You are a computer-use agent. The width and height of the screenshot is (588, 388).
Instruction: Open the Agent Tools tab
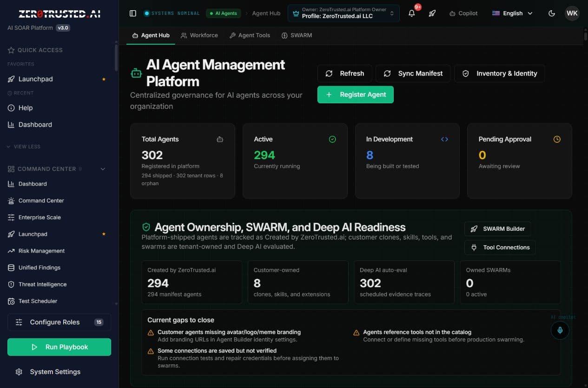pyautogui.click(x=250, y=35)
